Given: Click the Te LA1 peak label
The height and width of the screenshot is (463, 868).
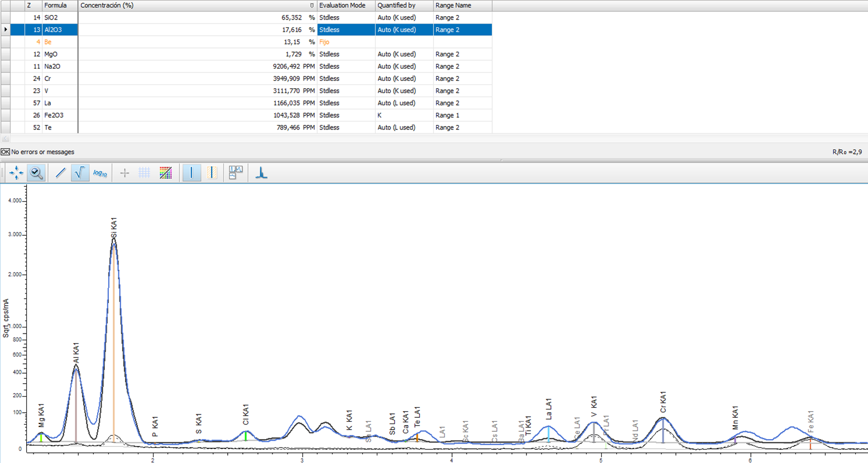Looking at the screenshot, I should tap(418, 417).
